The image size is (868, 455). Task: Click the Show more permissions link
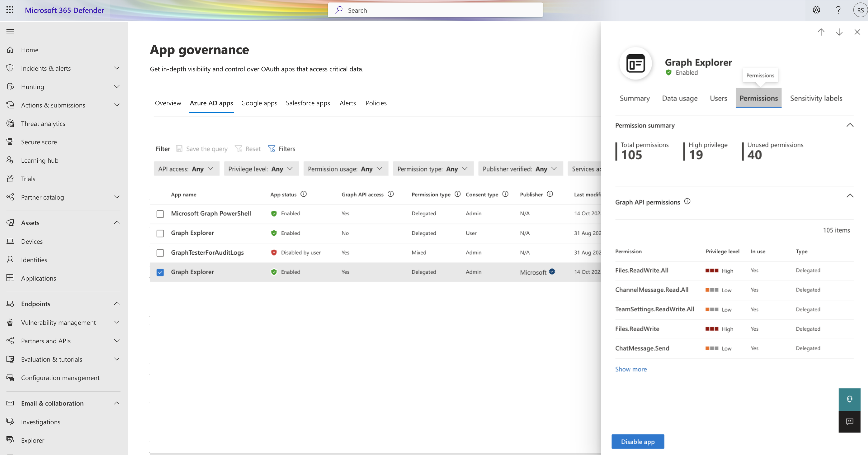pos(631,369)
